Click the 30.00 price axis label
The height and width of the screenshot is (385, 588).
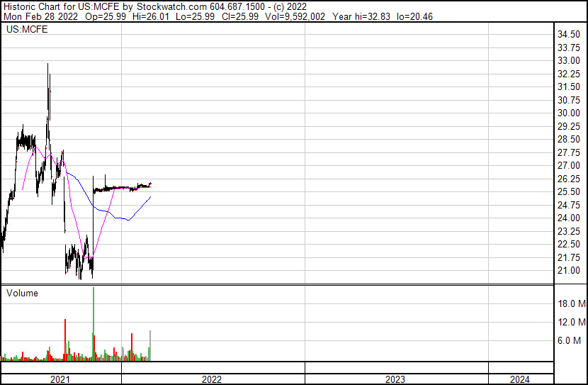568,113
